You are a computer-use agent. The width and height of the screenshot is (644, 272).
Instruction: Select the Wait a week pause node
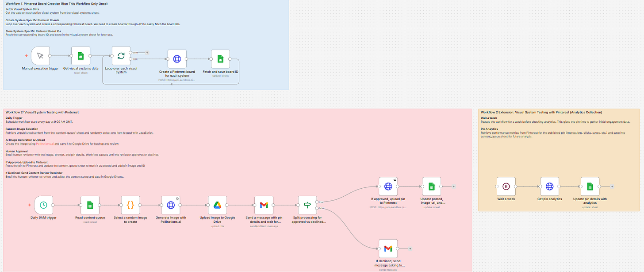pos(506,187)
